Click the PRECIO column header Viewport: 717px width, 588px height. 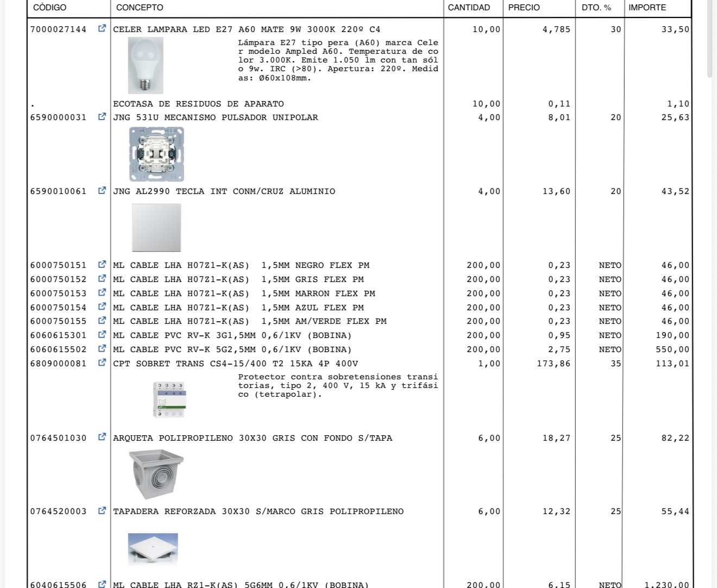click(524, 8)
